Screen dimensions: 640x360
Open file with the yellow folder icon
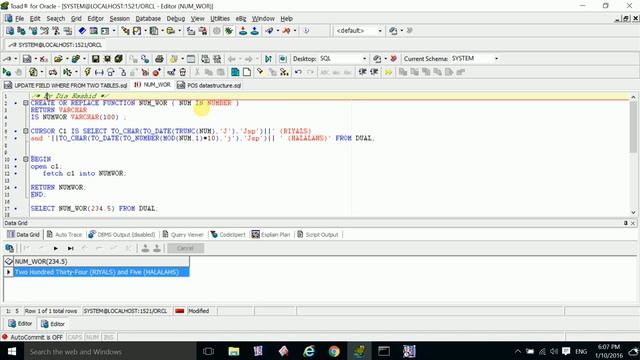coord(58,59)
